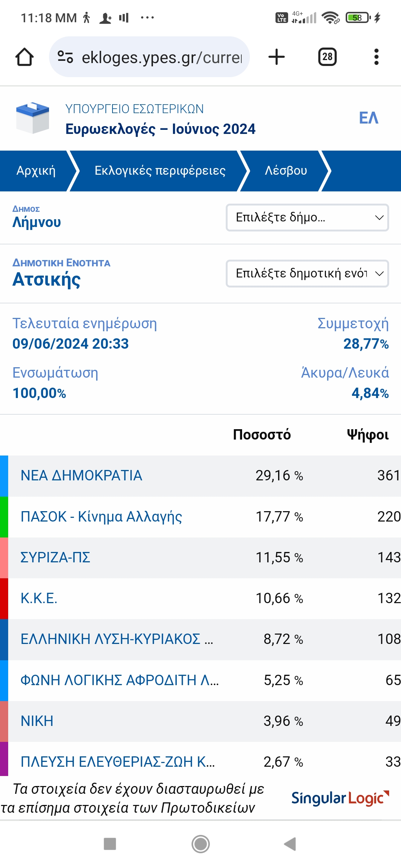
Task: Expand the Επιλέξτε δήμο dropdown
Action: pos(307,217)
